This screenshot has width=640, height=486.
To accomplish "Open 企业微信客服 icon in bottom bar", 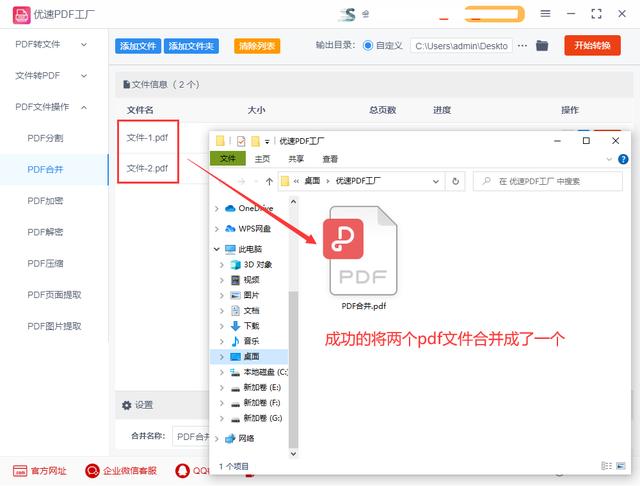I will coord(92,471).
